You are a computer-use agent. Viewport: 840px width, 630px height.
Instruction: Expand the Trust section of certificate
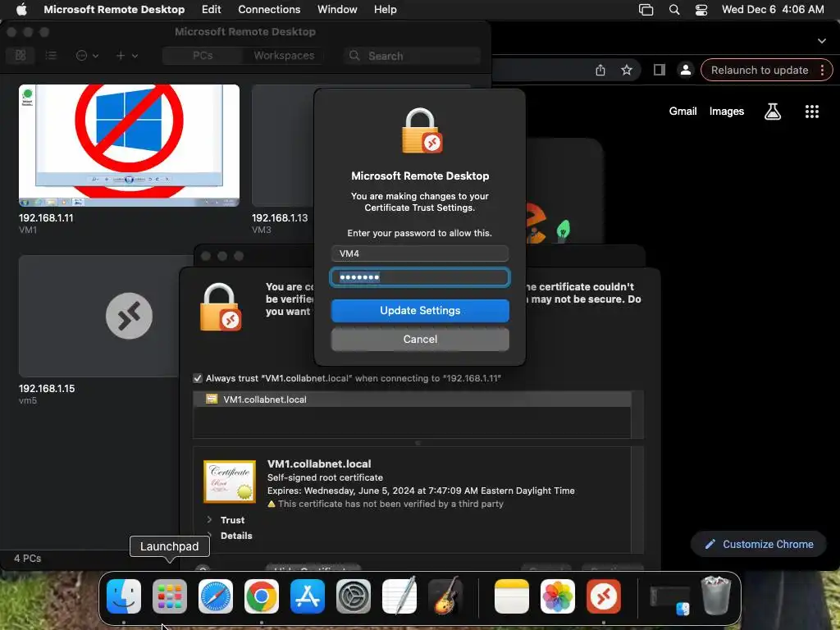coord(209,519)
